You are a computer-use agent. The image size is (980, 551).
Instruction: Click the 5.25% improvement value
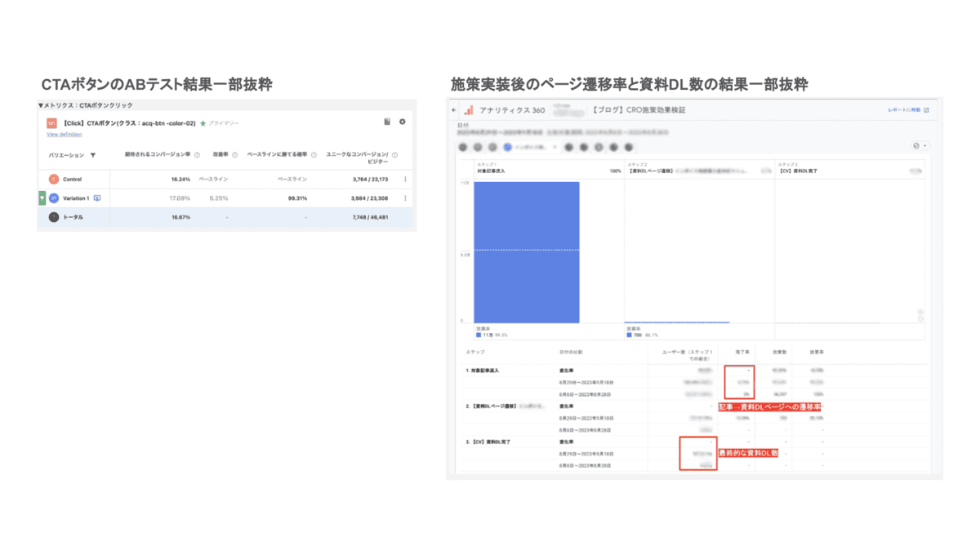(218, 198)
